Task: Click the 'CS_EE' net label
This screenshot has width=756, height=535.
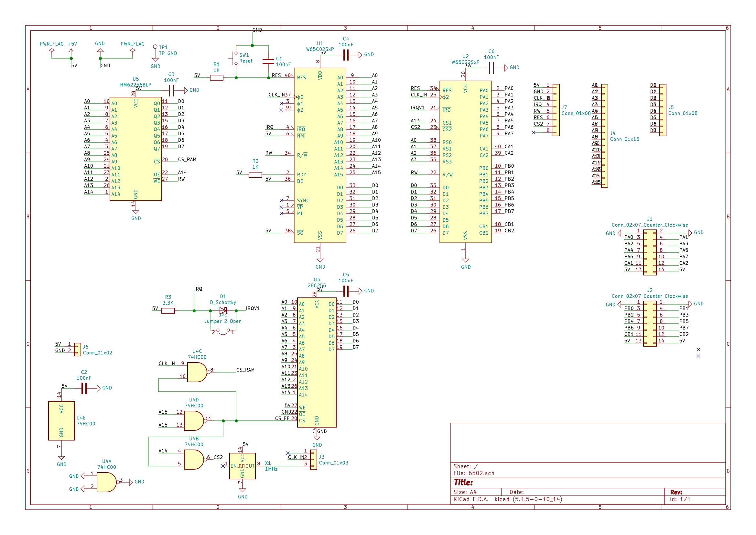Action: pos(282,418)
